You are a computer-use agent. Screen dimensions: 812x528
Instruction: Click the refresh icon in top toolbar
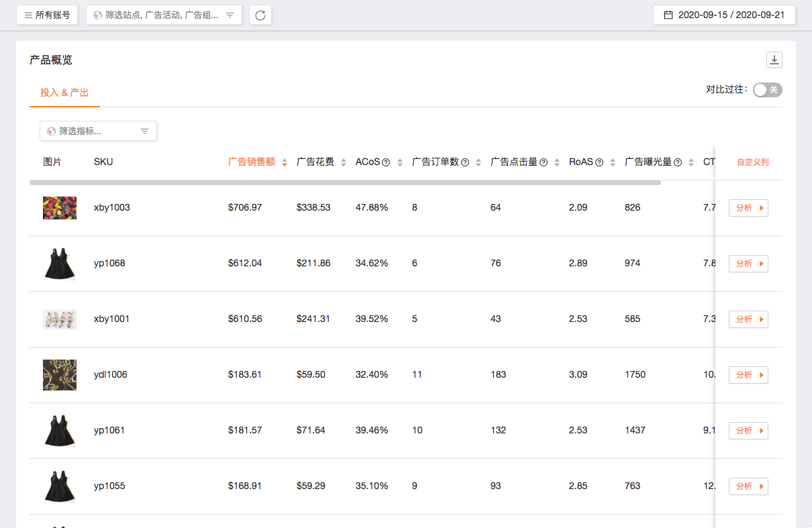pos(260,15)
